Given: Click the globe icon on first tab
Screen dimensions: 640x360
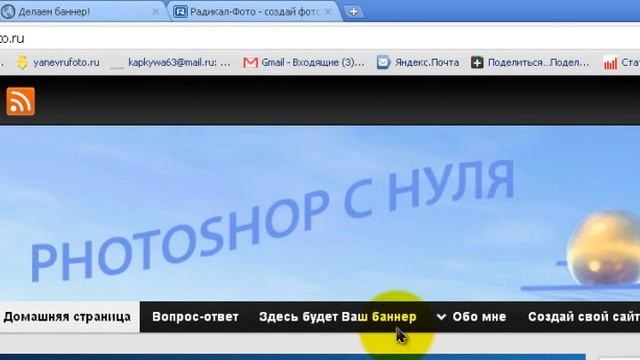Looking at the screenshot, I should [8, 12].
